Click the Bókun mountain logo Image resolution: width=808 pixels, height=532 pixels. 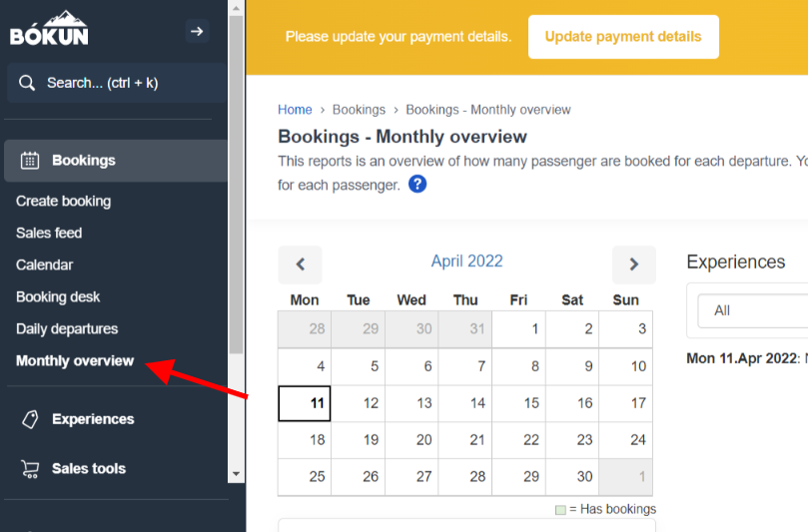click(49, 28)
